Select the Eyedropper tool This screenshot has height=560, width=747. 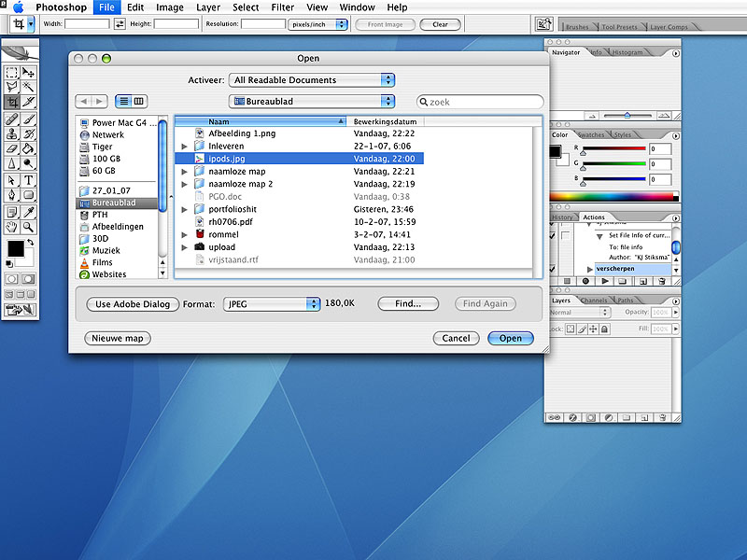click(x=29, y=211)
